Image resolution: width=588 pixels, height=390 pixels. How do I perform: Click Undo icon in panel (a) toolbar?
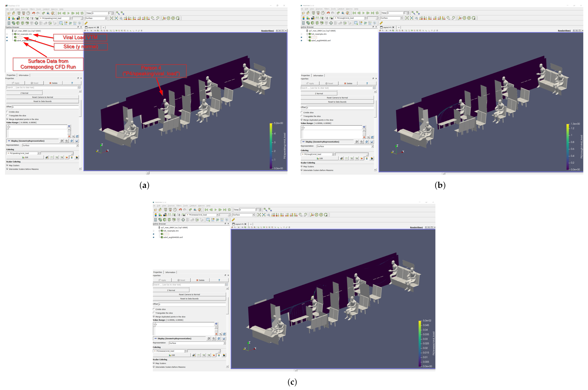[x=33, y=13]
